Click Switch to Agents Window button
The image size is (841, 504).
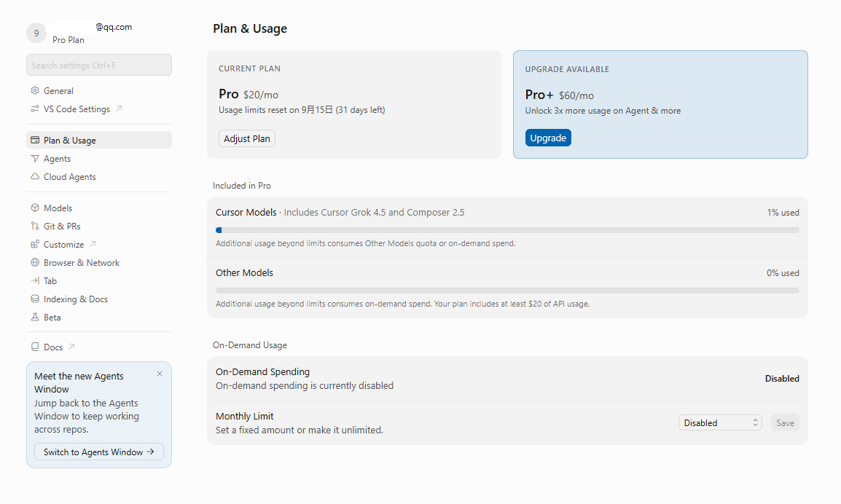point(99,452)
